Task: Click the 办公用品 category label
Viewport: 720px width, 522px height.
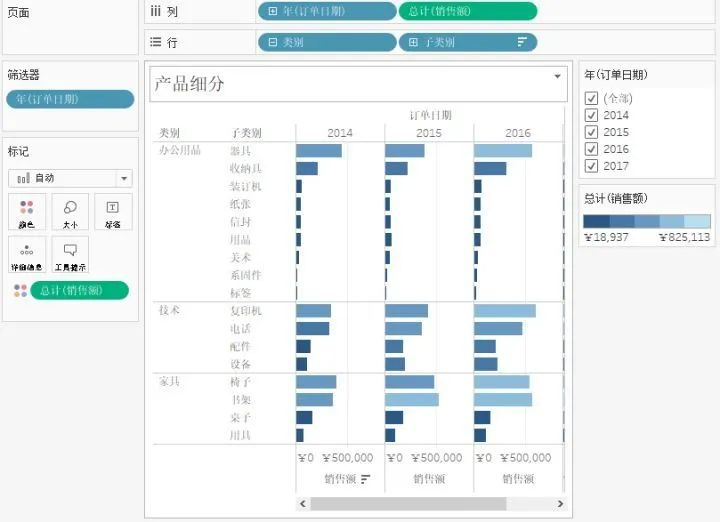Action: pos(180,150)
